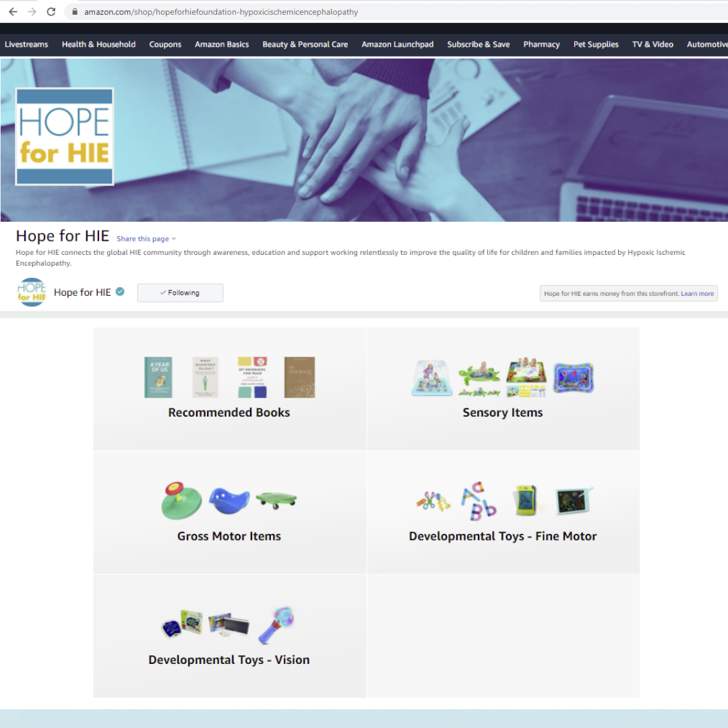Click the browser forward arrow
The image size is (728, 728).
click(x=32, y=11)
